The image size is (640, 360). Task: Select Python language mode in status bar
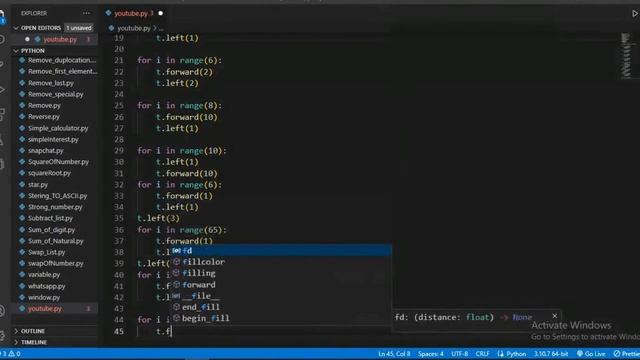tap(512, 354)
